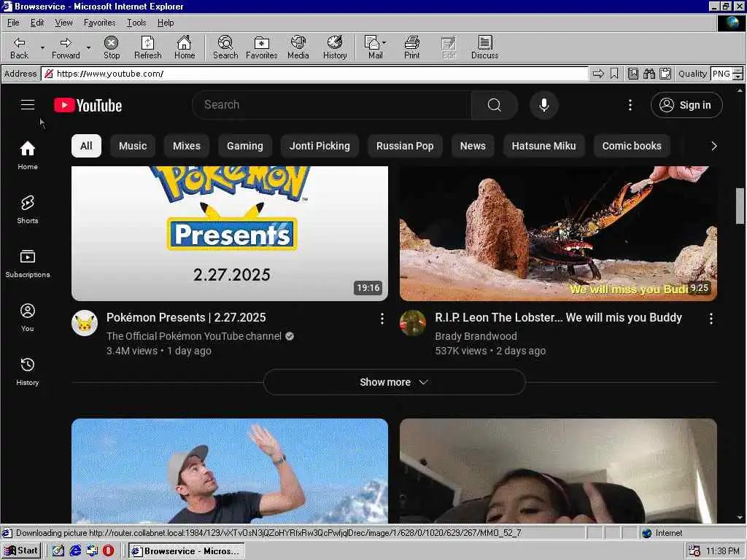The image size is (747, 560).
Task: Select the All category chip
Action: click(x=86, y=146)
